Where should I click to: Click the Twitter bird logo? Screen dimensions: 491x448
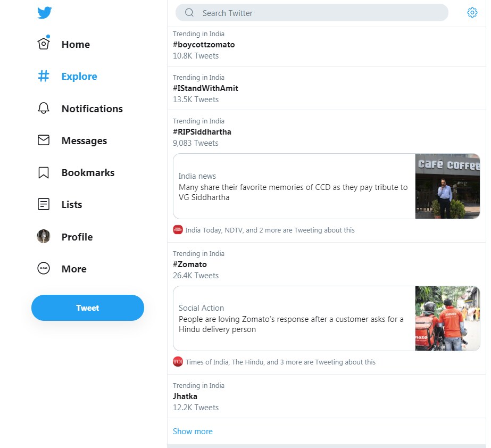coord(45,13)
